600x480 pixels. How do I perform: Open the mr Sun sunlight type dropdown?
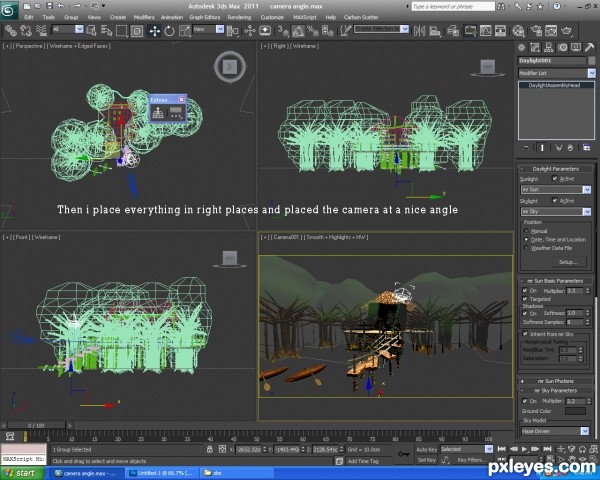point(556,189)
